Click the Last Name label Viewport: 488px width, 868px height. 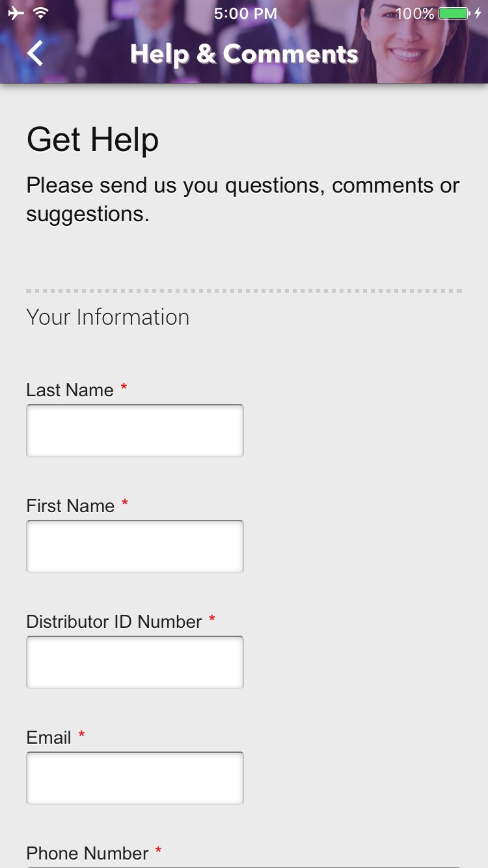(x=70, y=390)
